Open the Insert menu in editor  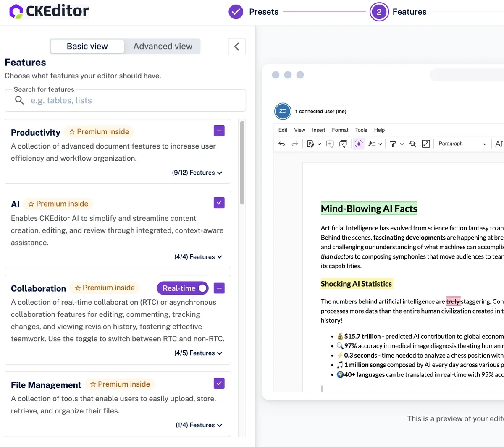(x=318, y=130)
